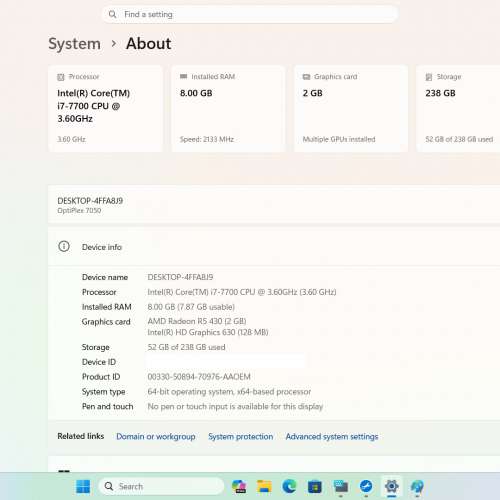Click the taskbar Search box
500x500 pixels.
pyautogui.click(x=161, y=486)
